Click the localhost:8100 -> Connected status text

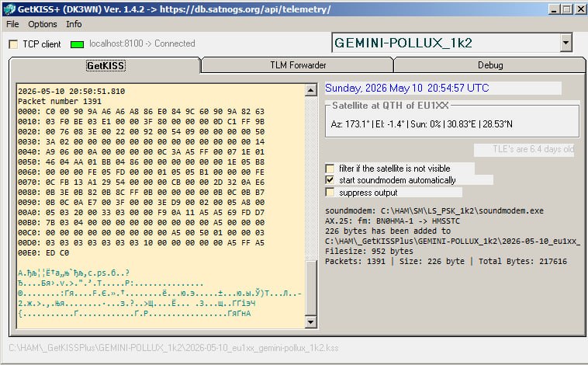pos(142,43)
